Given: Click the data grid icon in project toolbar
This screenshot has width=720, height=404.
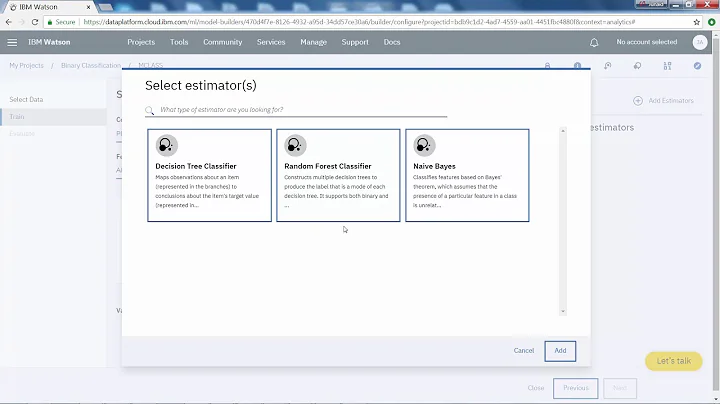Looking at the screenshot, I should 667,66.
